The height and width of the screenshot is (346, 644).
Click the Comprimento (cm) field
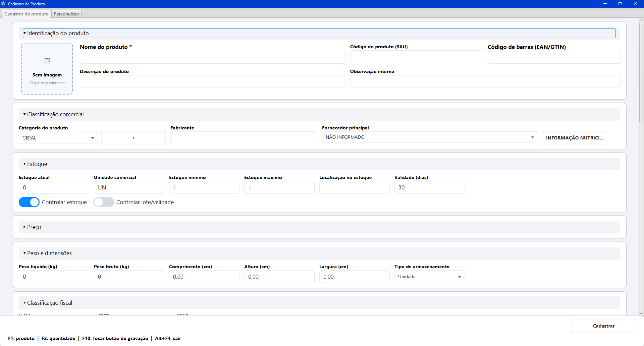[204, 277]
